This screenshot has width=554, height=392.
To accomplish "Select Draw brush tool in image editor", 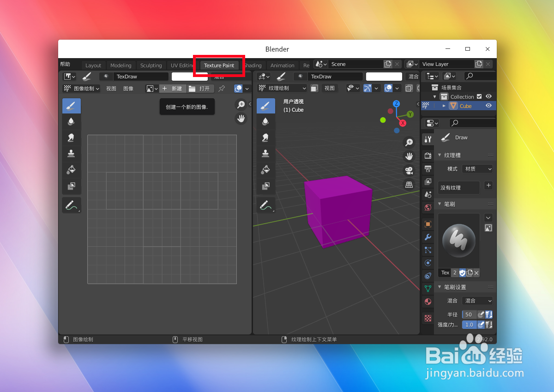I will [x=72, y=106].
